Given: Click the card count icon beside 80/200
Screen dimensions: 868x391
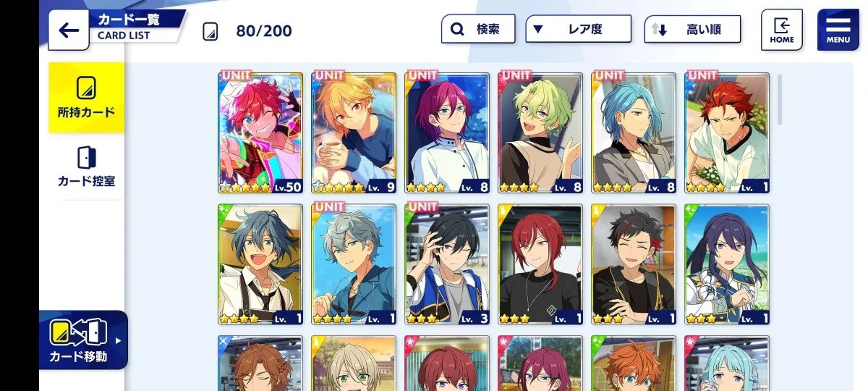Looking at the screenshot, I should coord(210,31).
